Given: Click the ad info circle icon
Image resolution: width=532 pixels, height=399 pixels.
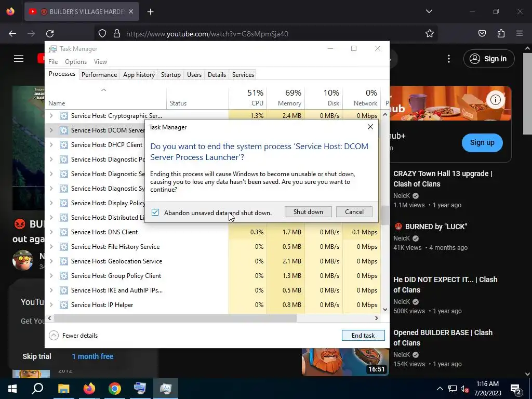Looking at the screenshot, I should pyautogui.click(x=495, y=100).
